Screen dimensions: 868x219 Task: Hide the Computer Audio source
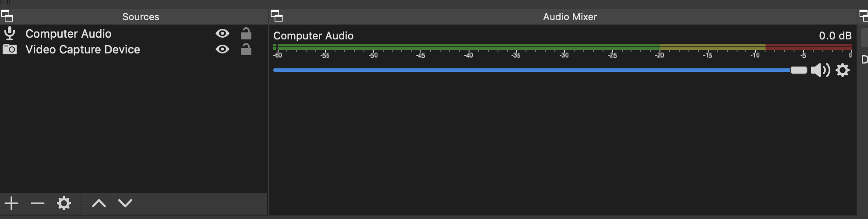222,33
